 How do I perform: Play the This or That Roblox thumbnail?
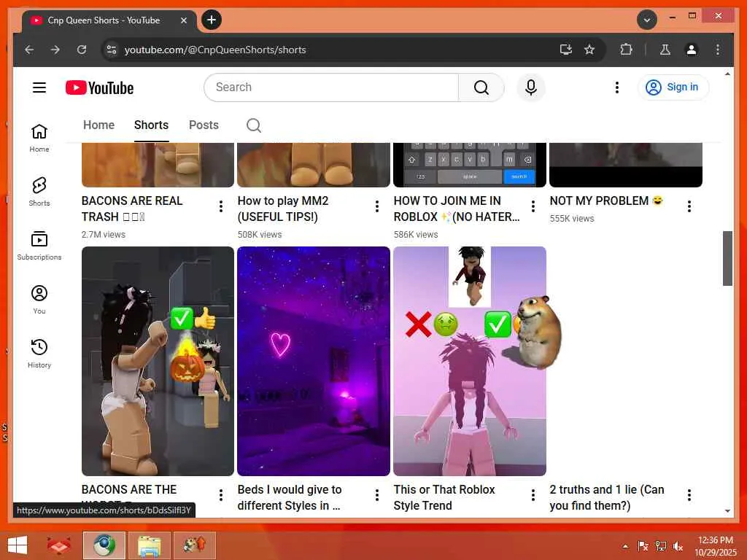[469, 361]
